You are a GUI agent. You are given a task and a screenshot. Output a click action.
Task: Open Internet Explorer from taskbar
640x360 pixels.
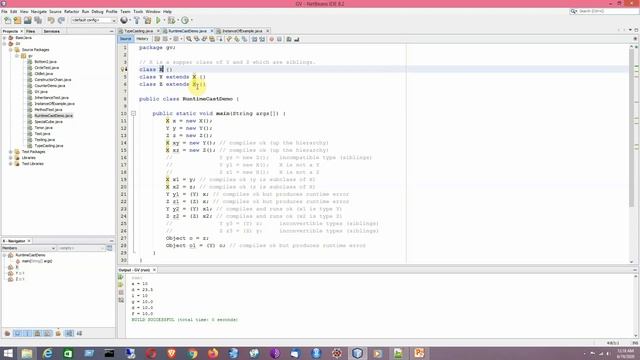click(47, 353)
